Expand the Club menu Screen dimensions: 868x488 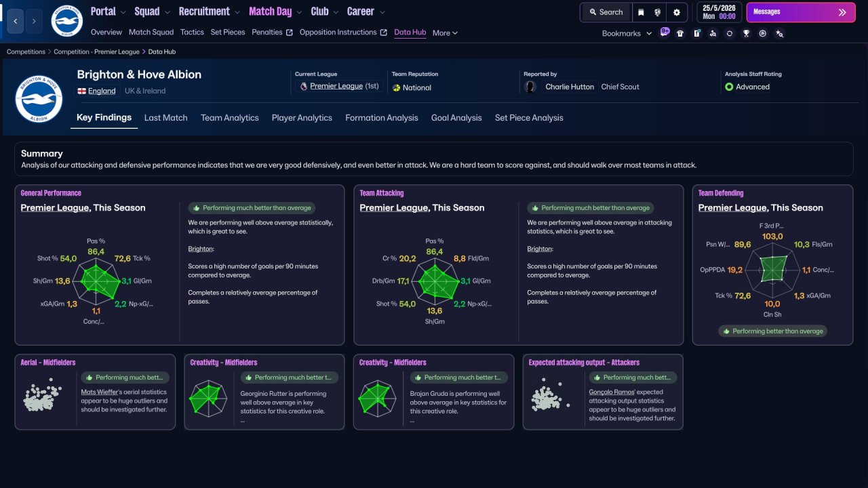[325, 12]
